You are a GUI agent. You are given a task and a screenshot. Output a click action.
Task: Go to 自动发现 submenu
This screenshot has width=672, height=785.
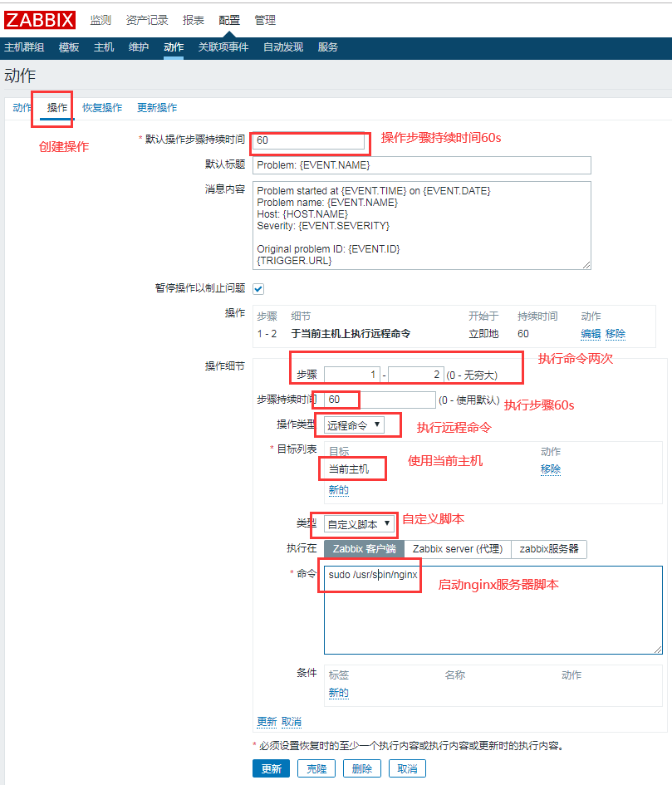point(283,47)
